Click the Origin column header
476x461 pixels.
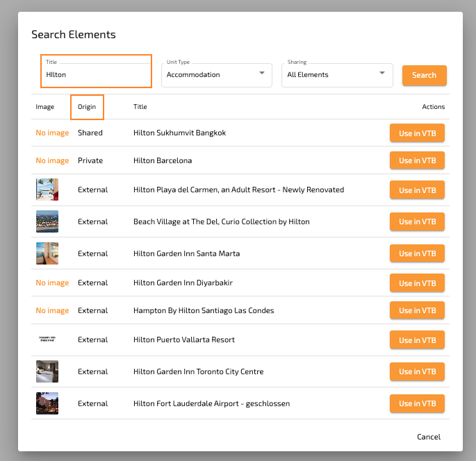pos(87,107)
